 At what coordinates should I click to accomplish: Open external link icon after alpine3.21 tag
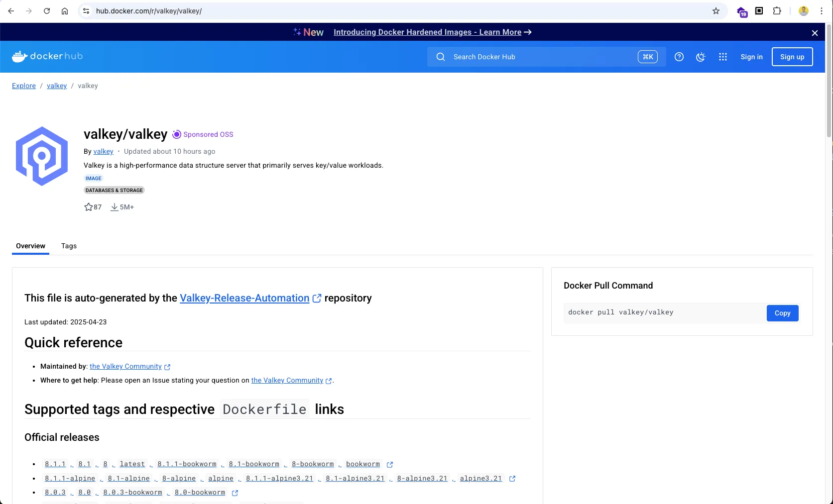[x=512, y=479]
